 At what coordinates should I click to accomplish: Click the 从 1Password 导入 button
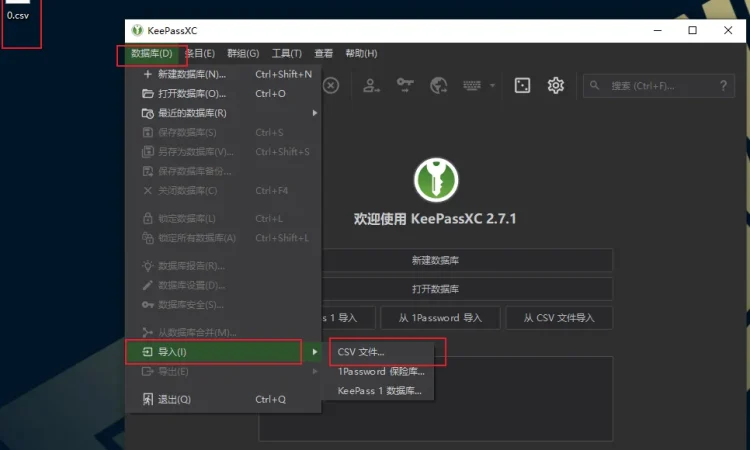[x=440, y=318]
